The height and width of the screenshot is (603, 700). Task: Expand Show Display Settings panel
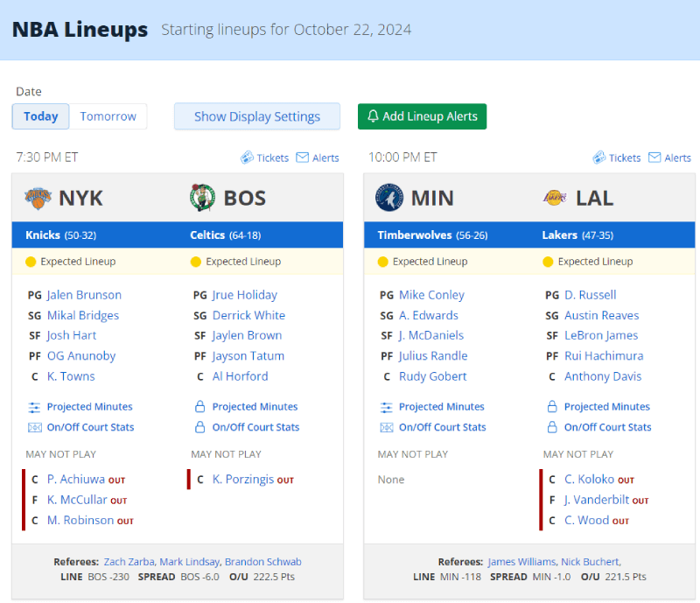coord(257,116)
